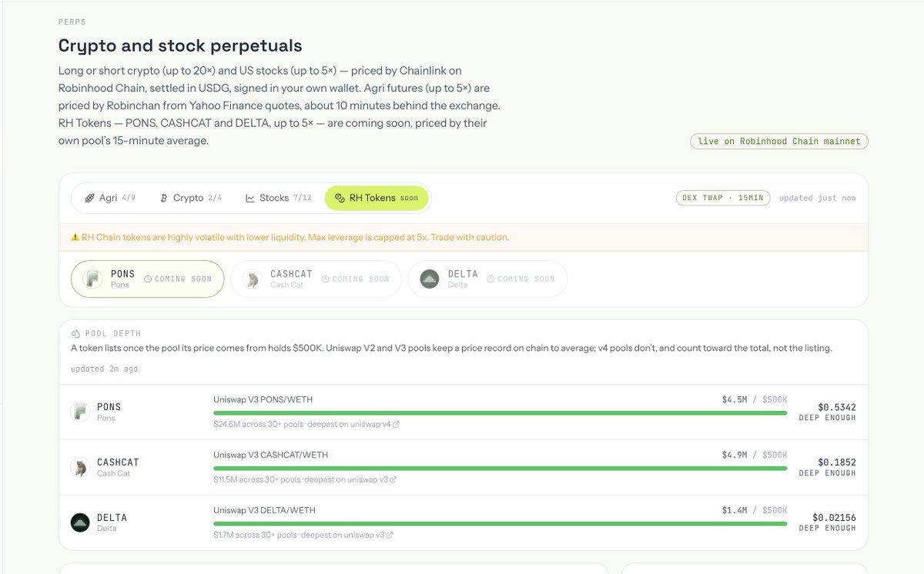Viewport: 924px width, 574px height.
Task: Click the DELTA logo in pool depth list
Action: 80,522
